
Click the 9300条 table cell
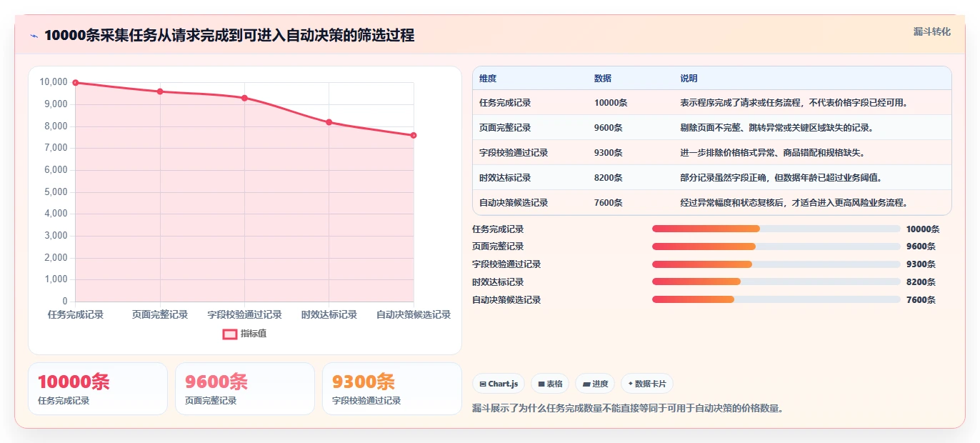[609, 153]
